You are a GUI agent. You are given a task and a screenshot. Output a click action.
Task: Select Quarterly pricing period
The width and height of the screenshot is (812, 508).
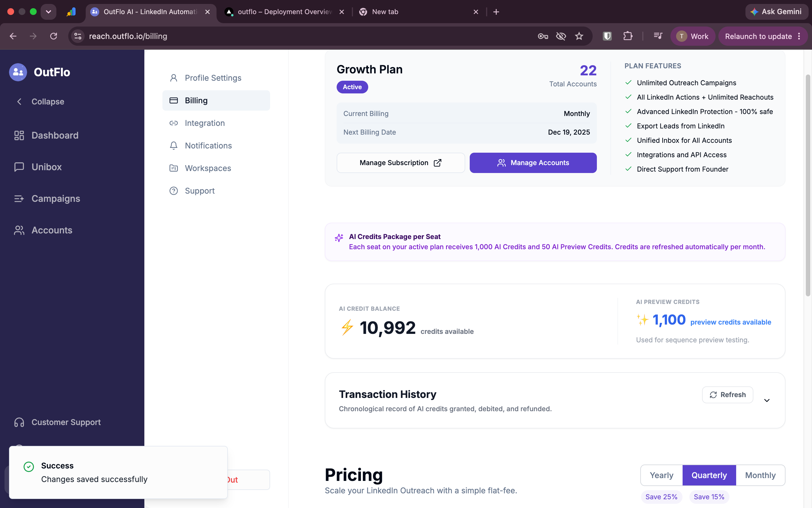[709, 476]
